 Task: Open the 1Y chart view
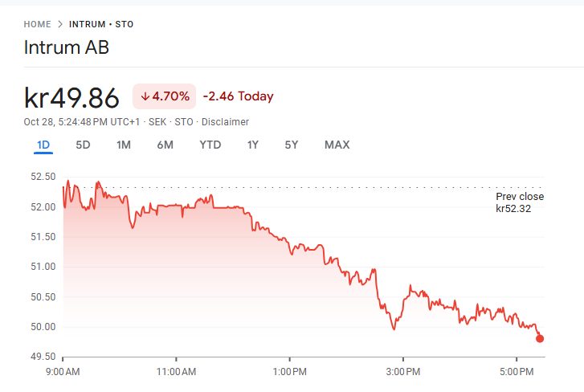253,145
